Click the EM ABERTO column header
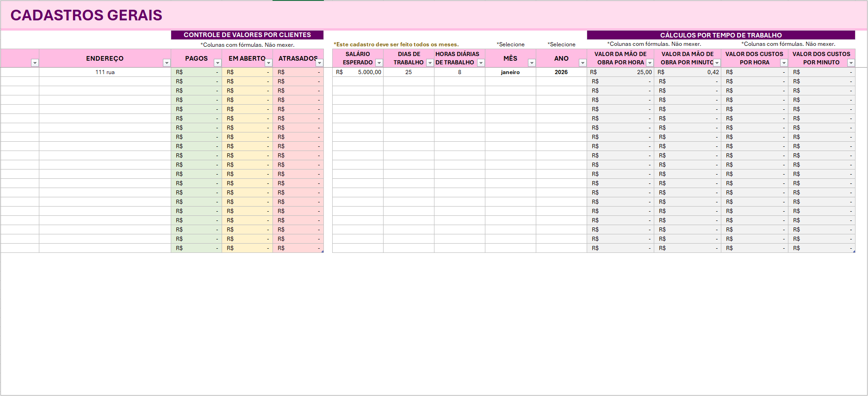This screenshot has height=396, width=868. (x=247, y=58)
